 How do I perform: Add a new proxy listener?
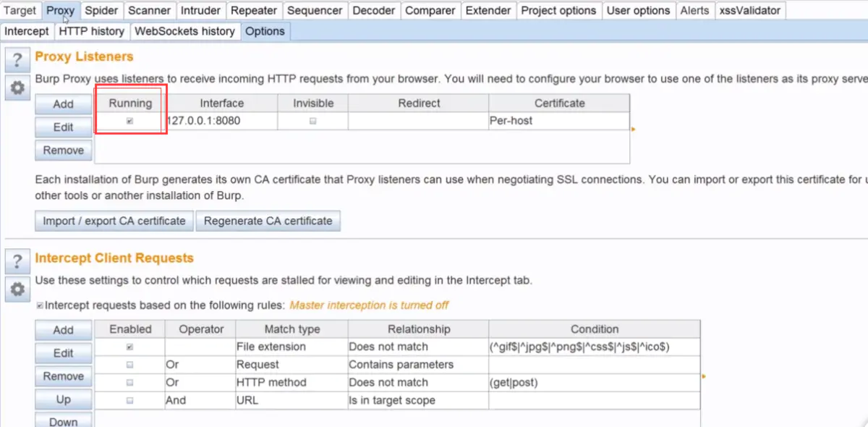[64, 104]
